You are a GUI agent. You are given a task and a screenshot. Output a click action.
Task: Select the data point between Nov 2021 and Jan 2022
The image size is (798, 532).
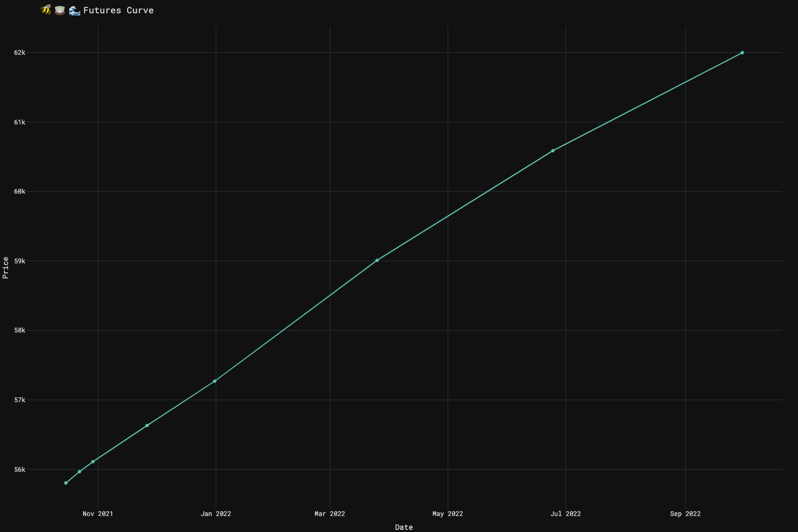click(x=147, y=426)
